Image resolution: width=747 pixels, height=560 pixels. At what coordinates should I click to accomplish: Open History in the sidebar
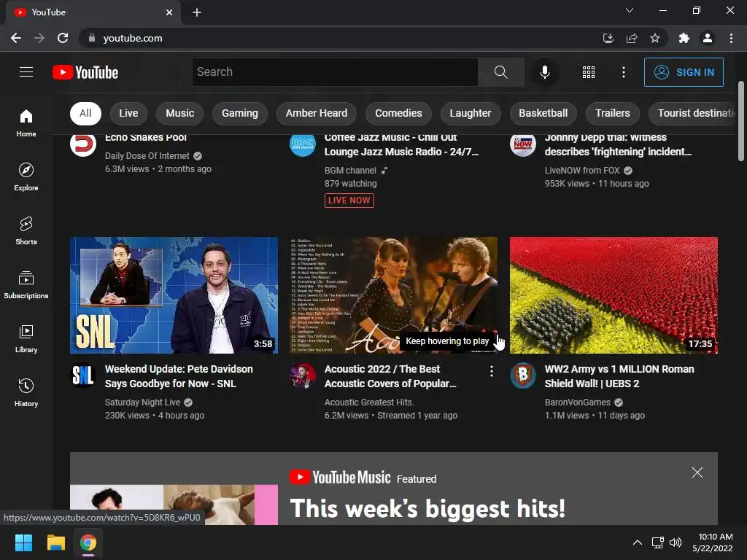(26, 392)
